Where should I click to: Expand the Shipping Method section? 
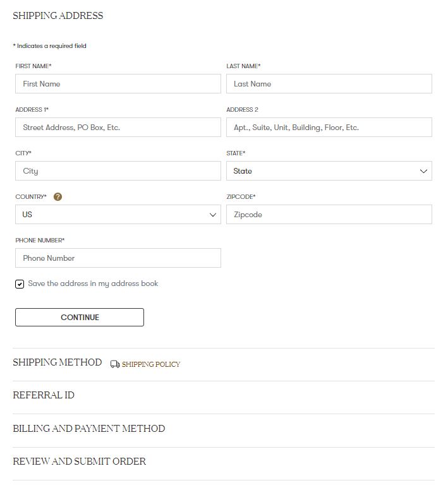point(58,362)
